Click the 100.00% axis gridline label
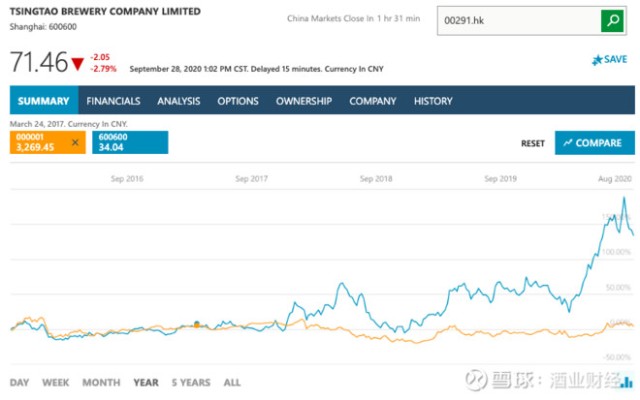The image size is (640, 400). 616,252
